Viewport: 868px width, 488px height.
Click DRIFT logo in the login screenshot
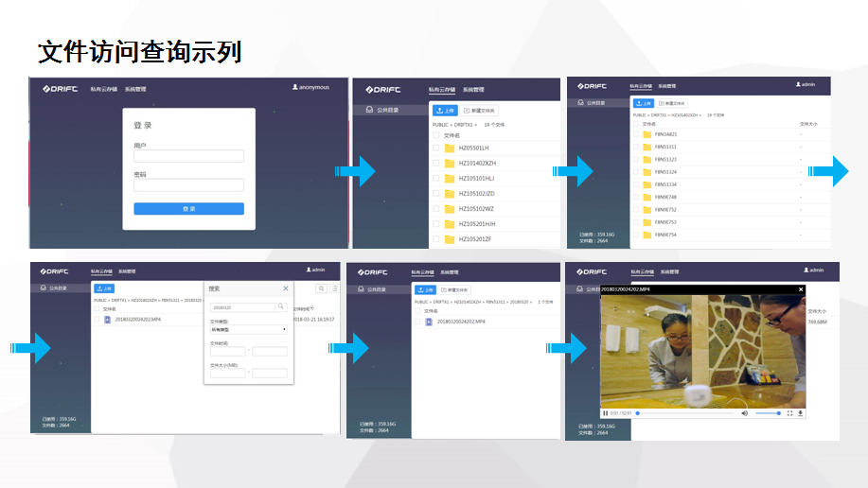61,89
